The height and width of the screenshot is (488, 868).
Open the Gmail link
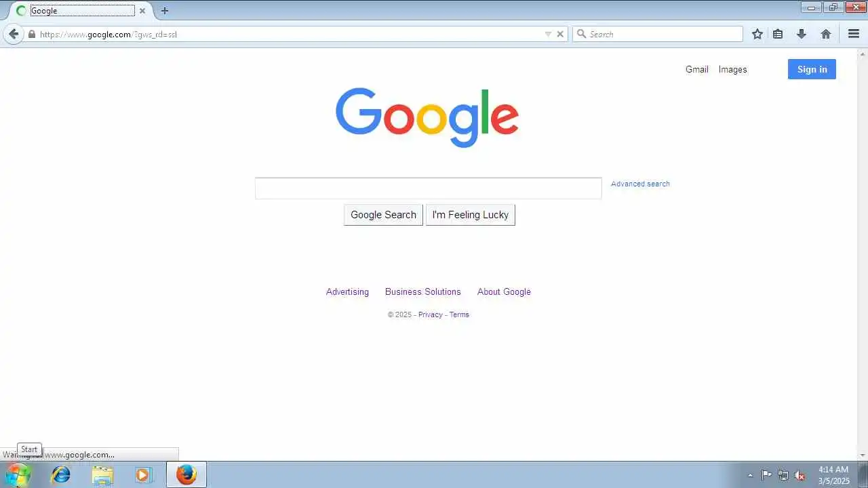click(696, 69)
